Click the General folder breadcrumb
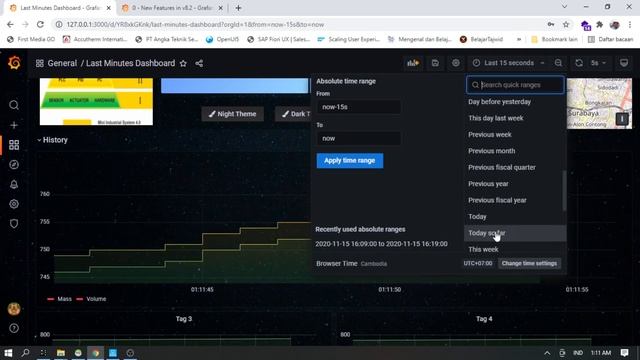 coord(62,63)
